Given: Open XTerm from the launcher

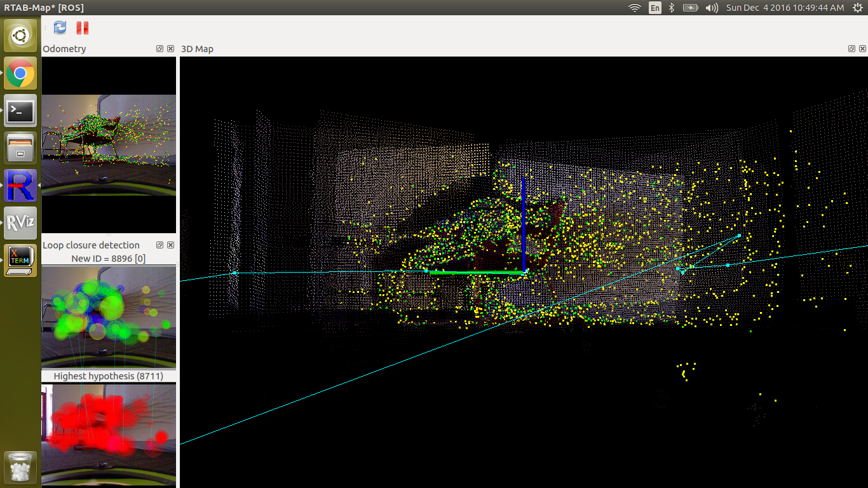Looking at the screenshot, I should [x=20, y=260].
